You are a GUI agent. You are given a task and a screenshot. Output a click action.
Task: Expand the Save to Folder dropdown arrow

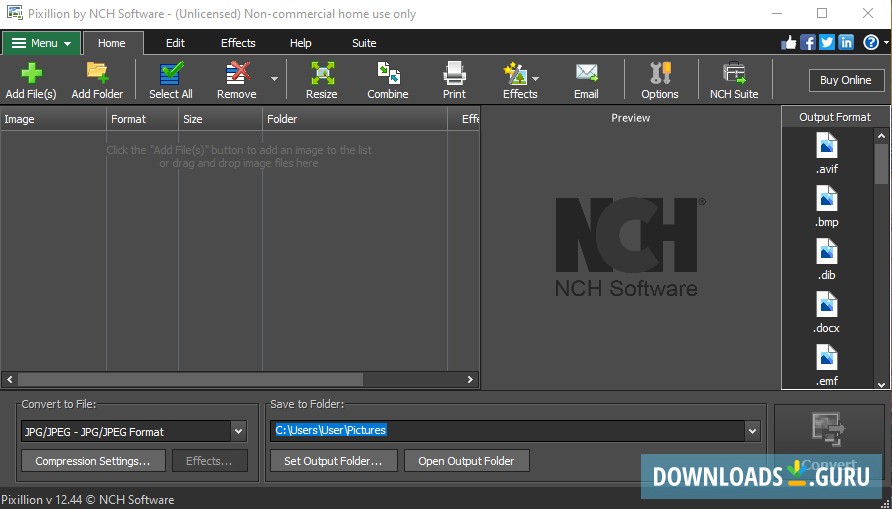752,431
